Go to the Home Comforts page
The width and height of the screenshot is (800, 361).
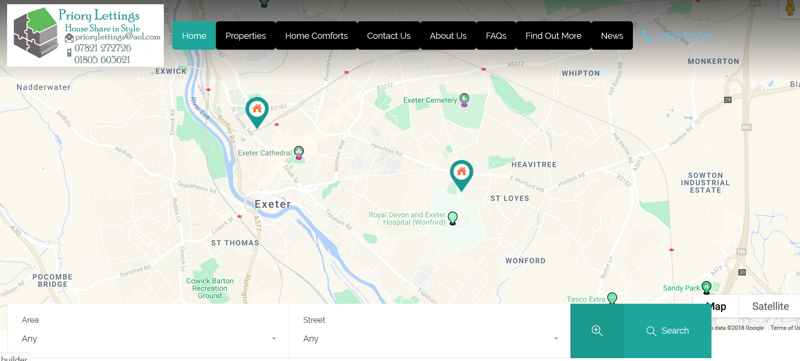click(316, 36)
